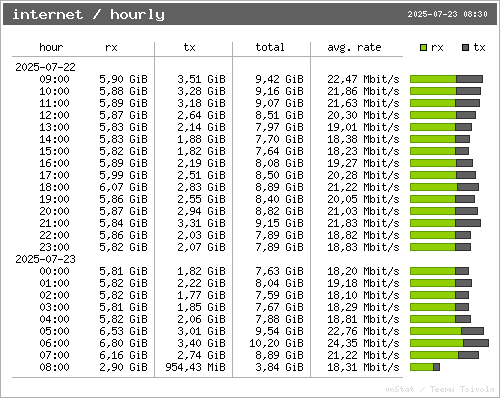Screen dimensions: 500x398
Task: Click rate 22,76 Mbit/s
Action: [363, 331]
